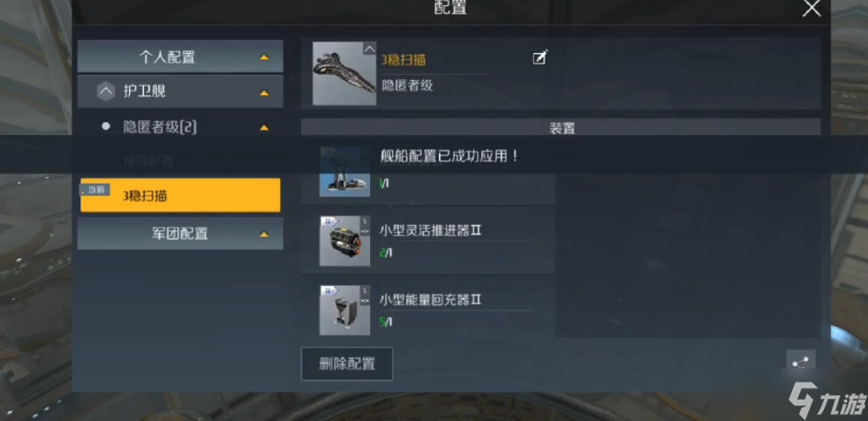Click the partially hidden first device icon

coord(344,172)
